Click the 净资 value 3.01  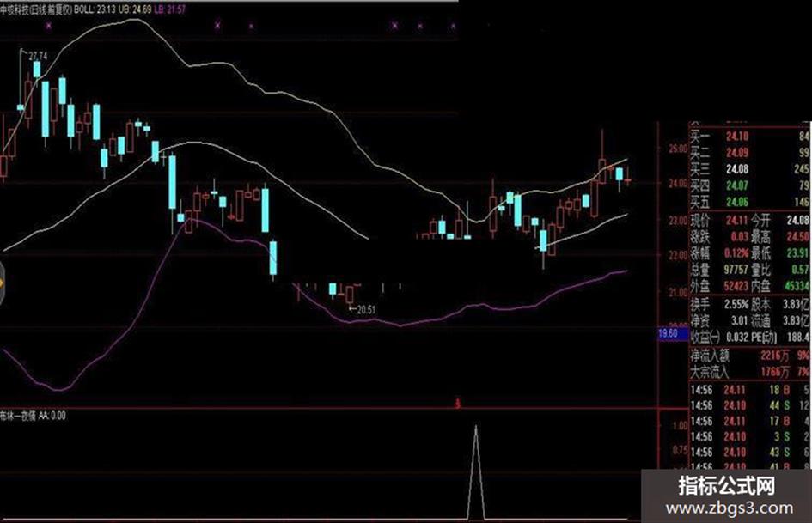pyautogui.click(x=739, y=320)
